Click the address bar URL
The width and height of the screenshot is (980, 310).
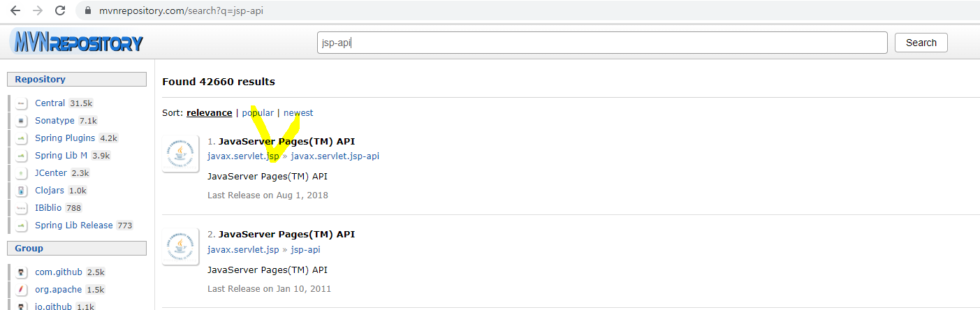tap(181, 11)
